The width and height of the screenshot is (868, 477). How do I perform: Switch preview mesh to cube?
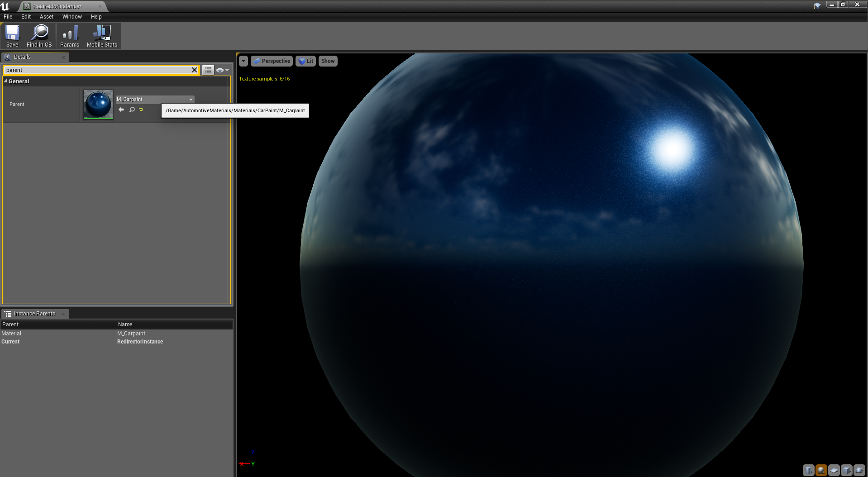pyautogui.click(x=846, y=470)
